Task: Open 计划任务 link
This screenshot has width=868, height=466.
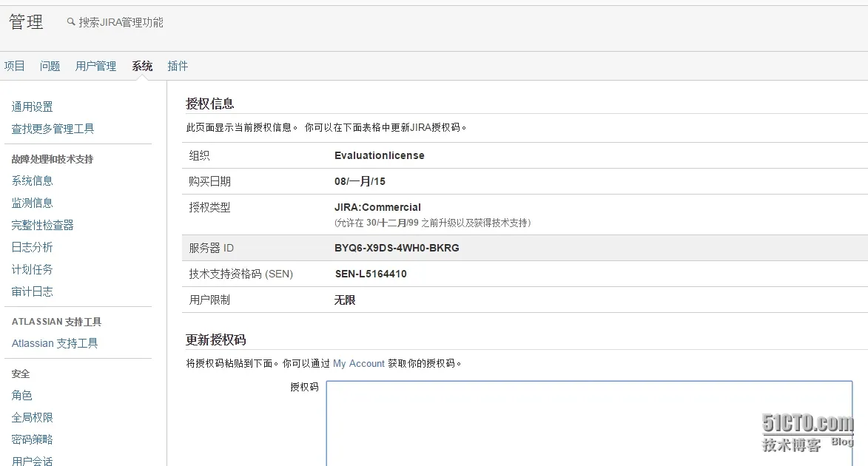Action: click(32, 269)
